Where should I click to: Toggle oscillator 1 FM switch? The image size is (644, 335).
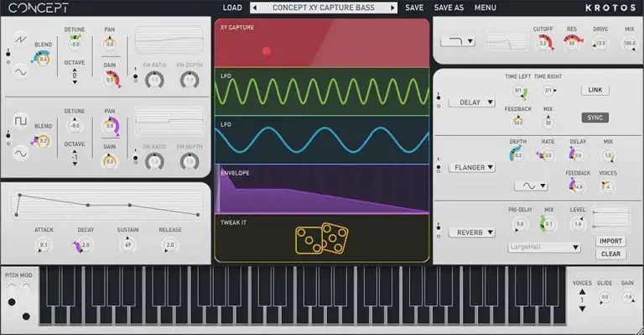136,76
